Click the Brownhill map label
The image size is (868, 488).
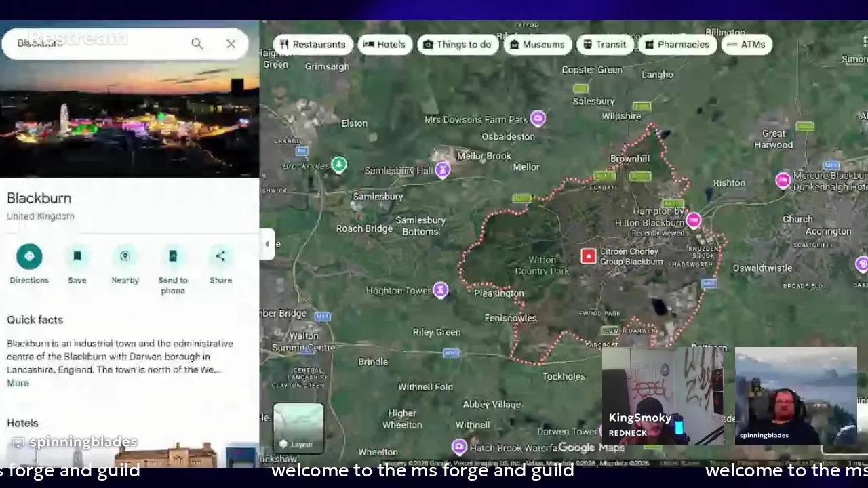coord(630,158)
